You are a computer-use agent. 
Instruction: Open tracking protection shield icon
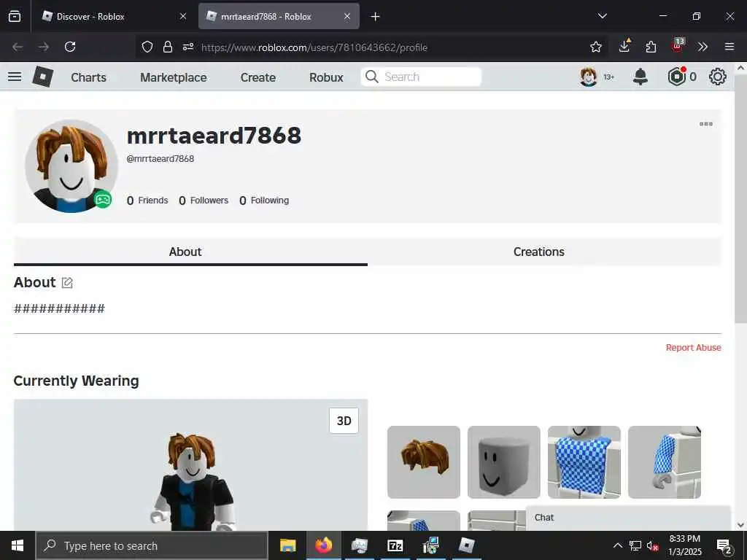point(147,47)
